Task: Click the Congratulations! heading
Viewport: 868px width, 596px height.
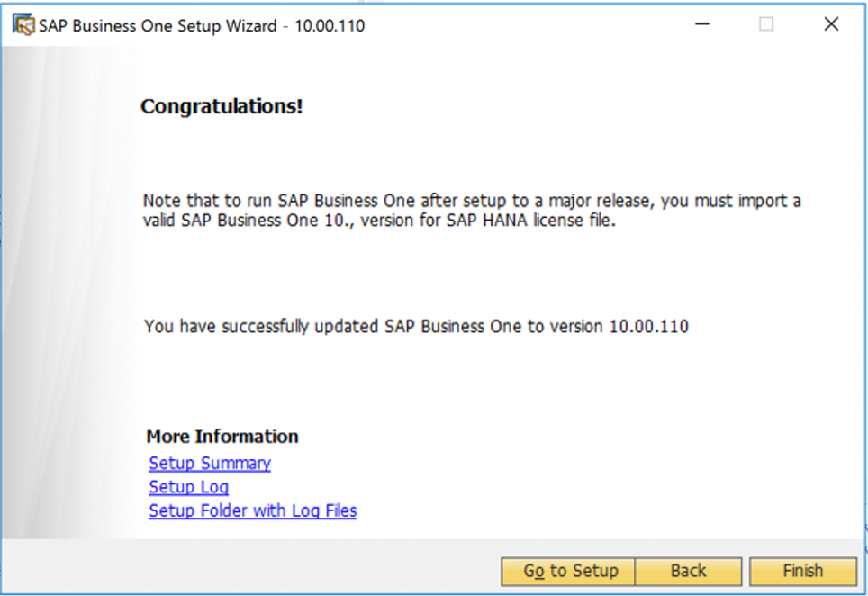Action: point(222,107)
